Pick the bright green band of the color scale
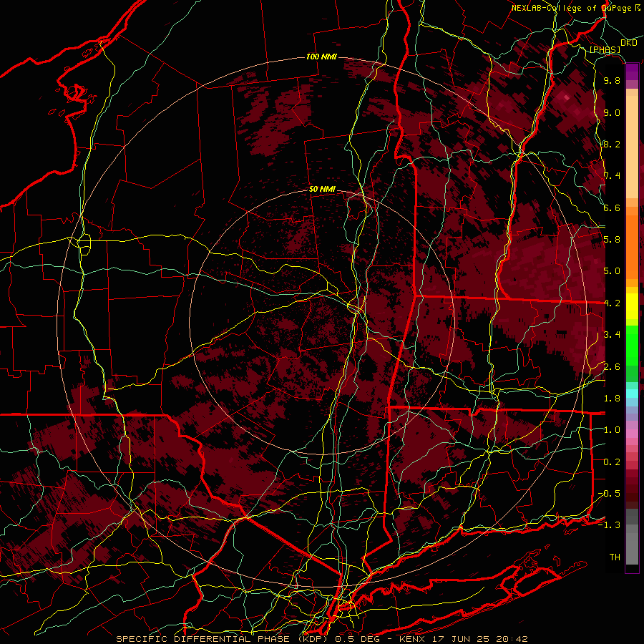Image resolution: width=644 pixels, height=644 pixels. (x=632, y=346)
